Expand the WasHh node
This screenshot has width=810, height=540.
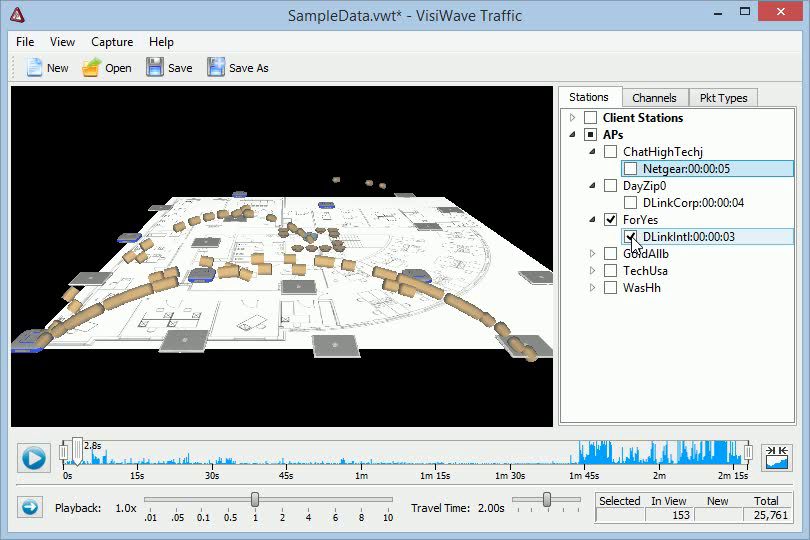point(593,288)
